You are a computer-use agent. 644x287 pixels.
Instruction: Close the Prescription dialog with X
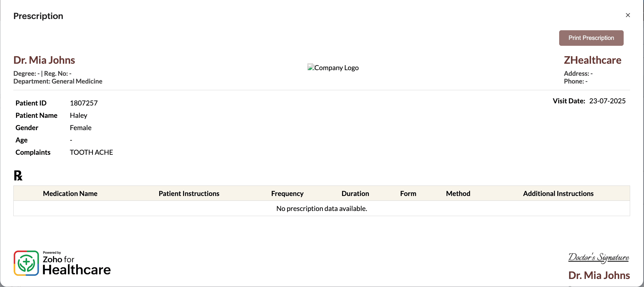click(x=628, y=15)
